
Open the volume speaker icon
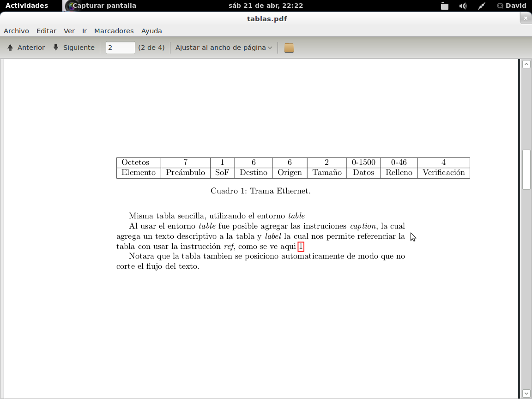(463, 6)
